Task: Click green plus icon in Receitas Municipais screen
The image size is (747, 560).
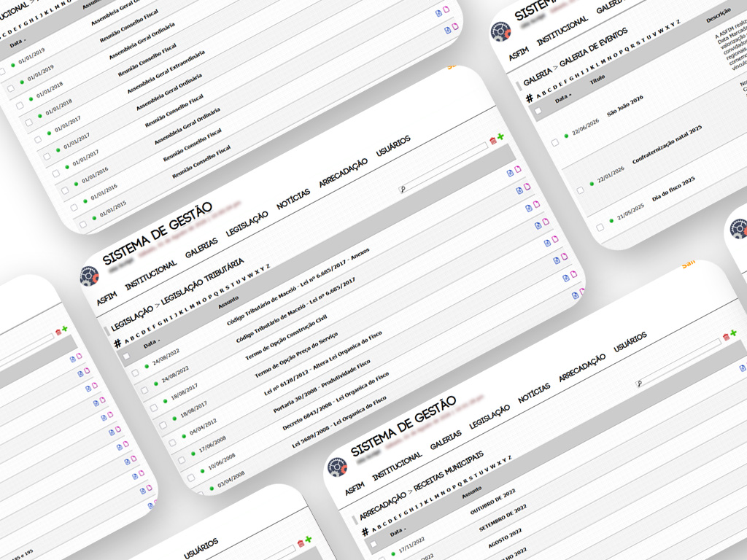Action: click(x=734, y=332)
